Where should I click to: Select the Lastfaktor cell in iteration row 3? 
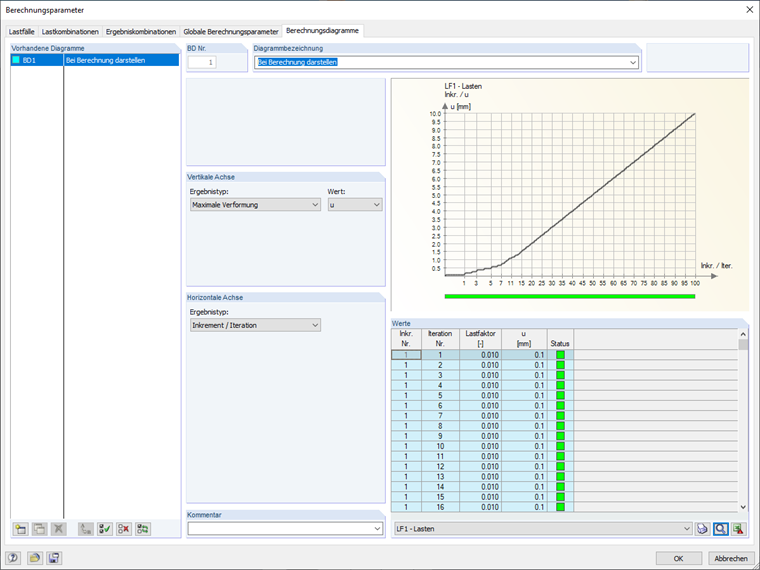pyautogui.click(x=480, y=375)
